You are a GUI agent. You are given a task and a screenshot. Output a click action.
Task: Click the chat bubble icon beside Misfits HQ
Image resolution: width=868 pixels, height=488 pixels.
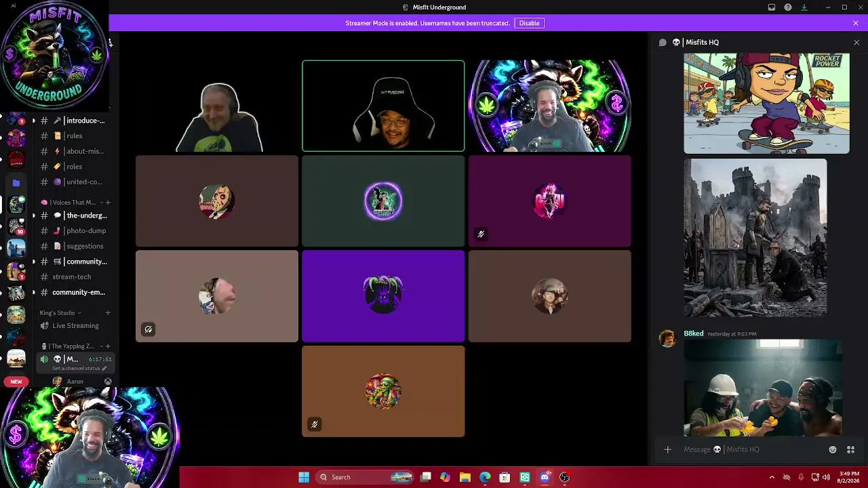coord(663,42)
